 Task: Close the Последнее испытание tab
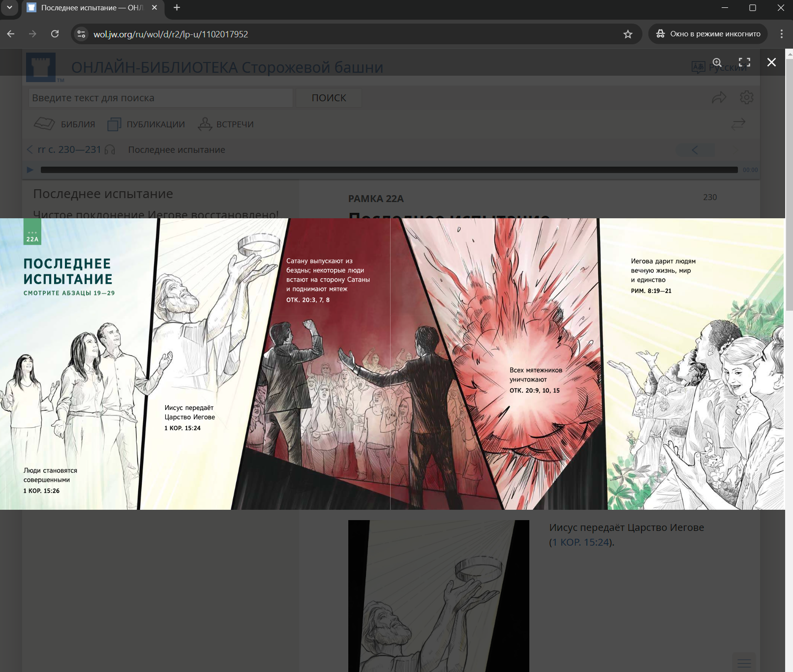154,7
